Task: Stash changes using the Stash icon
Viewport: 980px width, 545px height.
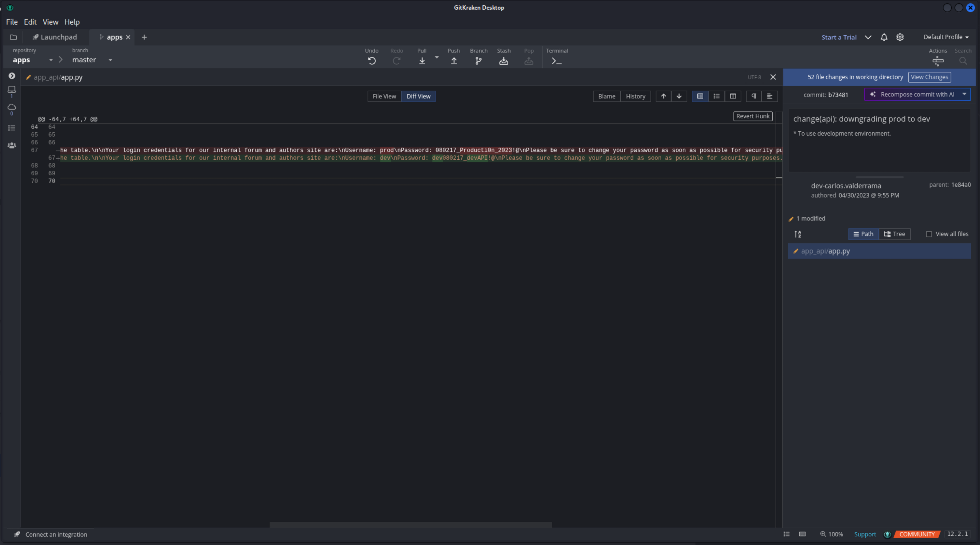Action: [504, 61]
